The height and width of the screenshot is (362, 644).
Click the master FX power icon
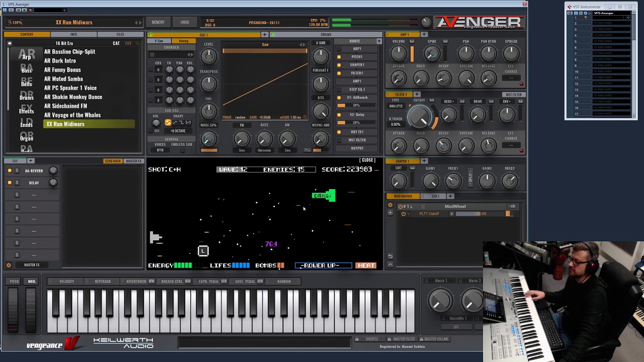pyautogui.click(x=9, y=265)
